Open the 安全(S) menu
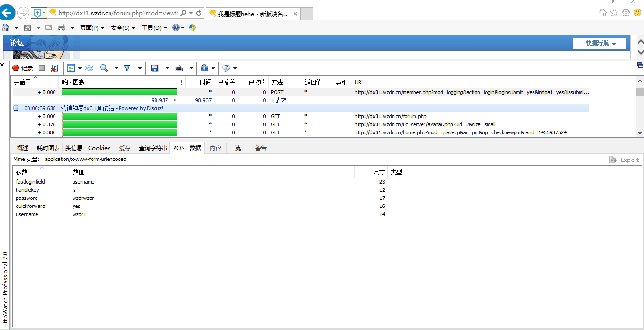 tap(122, 28)
